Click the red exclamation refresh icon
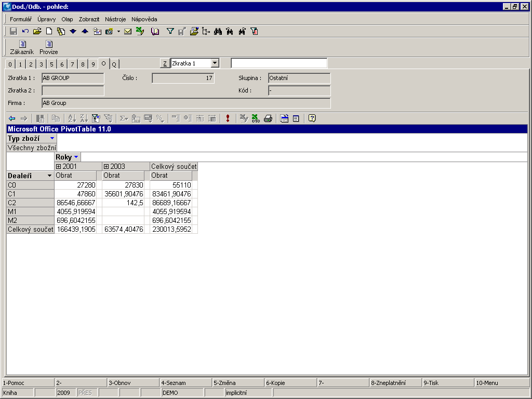Viewport: 532px width, 399px height. (228, 118)
